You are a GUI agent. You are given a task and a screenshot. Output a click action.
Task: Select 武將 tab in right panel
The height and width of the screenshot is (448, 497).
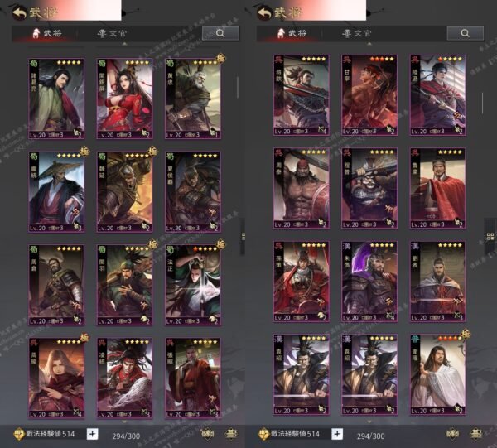[291, 34]
